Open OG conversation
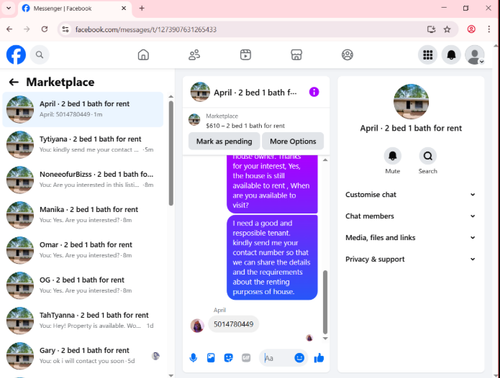Viewport: 500px width, 378px height. [x=83, y=285]
